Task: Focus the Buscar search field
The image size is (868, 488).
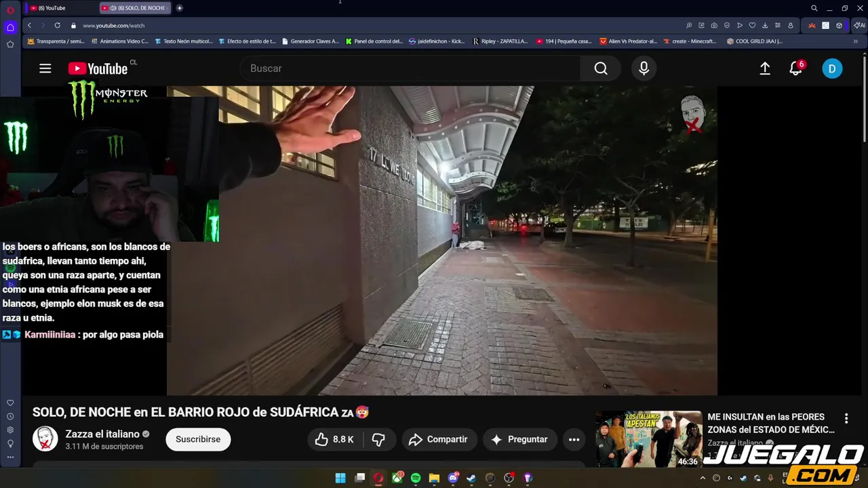Action: click(x=410, y=68)
